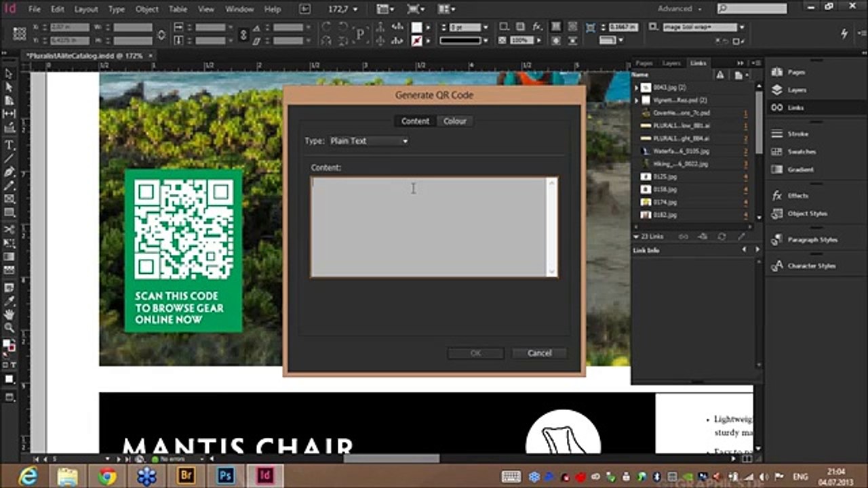Open Photoshop from the taskbar
The image size is (868, 488).
point(225,476)
